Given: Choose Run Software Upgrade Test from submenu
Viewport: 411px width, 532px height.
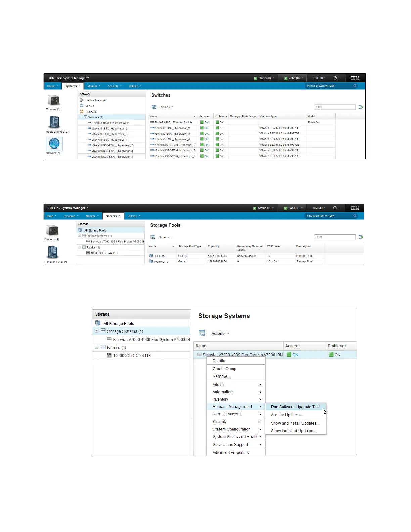Looking at the screenshot, I should click(x=295, y=407).
